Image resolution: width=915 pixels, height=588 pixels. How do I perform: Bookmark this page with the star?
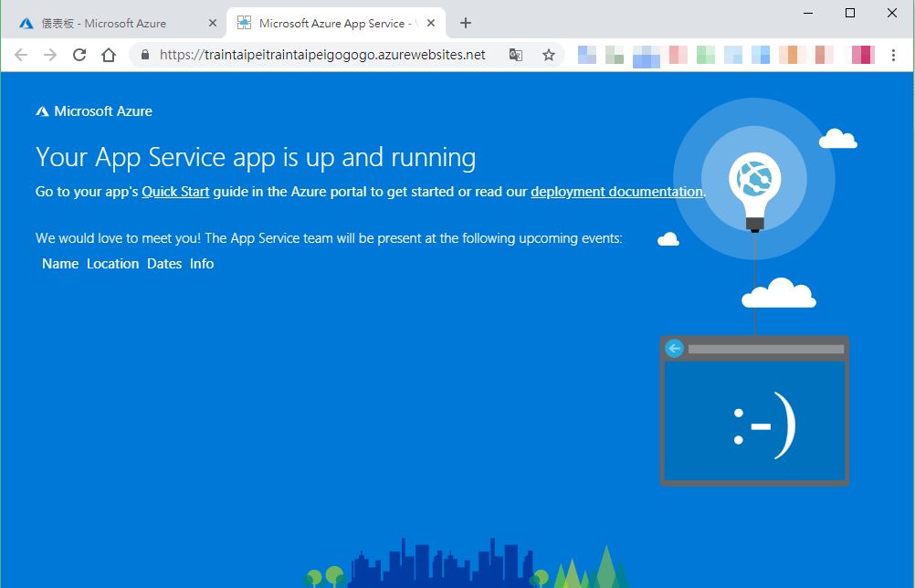(549, 55)
